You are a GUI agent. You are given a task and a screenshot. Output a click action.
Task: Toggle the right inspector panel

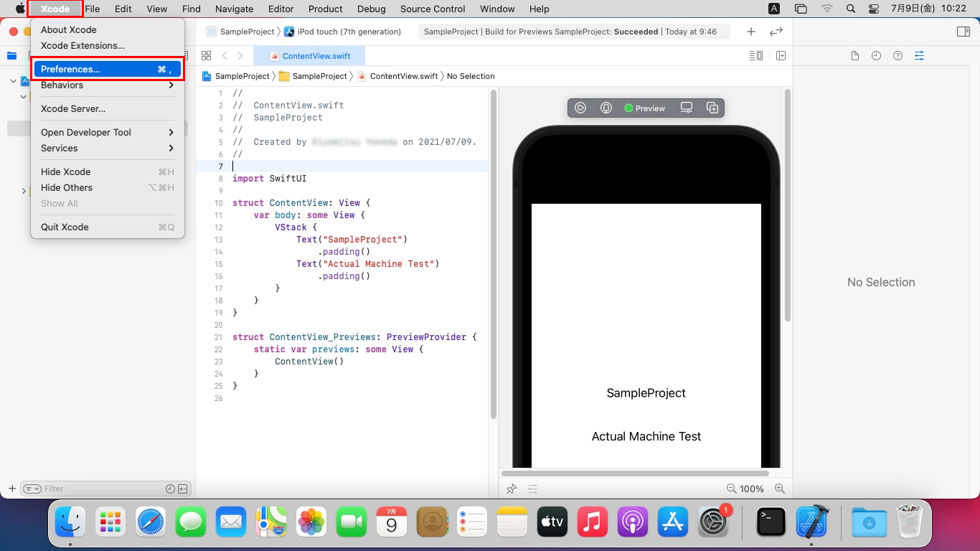pos(963,32)
